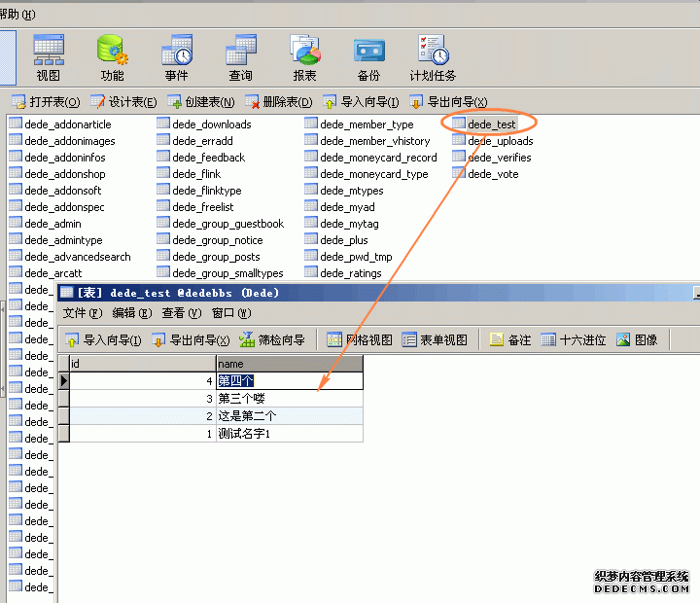Select the dede_arcatt table
Image resolution: width=700 pixels, height=603 pixels.
point(46,273)
